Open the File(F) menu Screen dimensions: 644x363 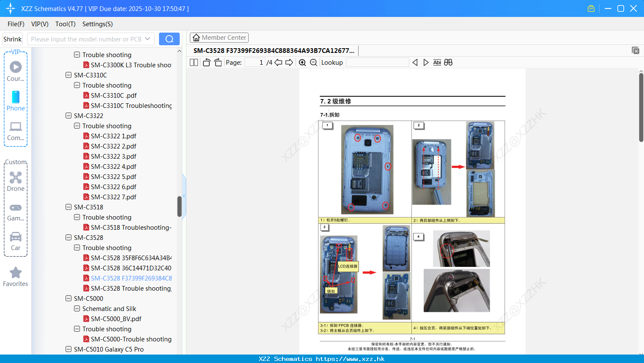click(16, 24)
